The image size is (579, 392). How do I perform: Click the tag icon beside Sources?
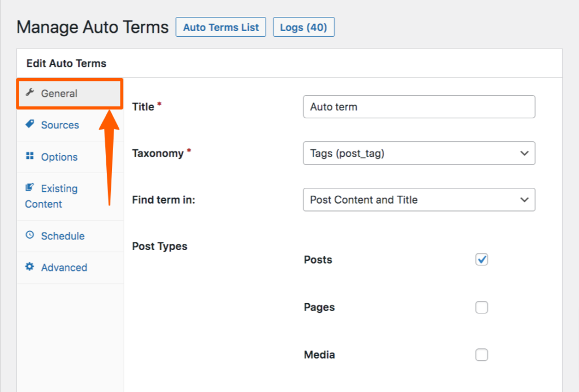[x=29, y=124]
